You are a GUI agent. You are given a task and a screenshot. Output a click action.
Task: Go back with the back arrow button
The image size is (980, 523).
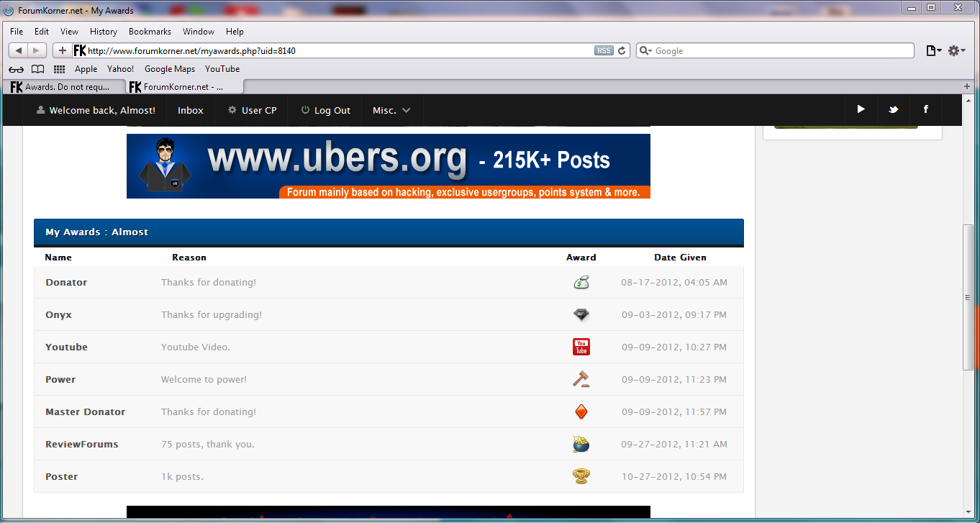18,50
